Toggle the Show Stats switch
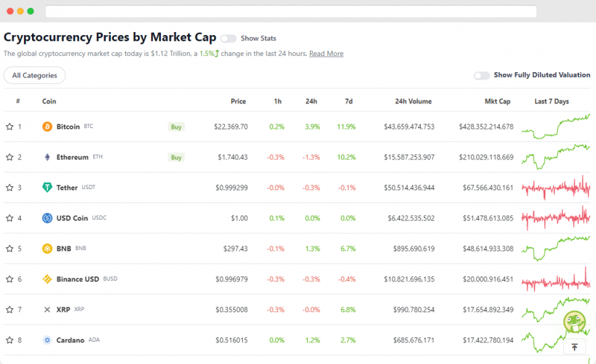This screenshot has height=364, width=596. tap(229, 39)
